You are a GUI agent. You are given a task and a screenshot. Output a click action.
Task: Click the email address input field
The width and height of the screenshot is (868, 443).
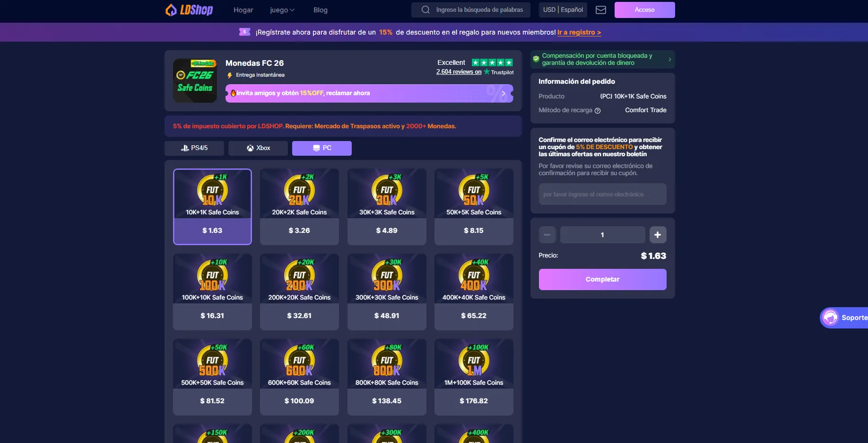click(x=603, y=194)
